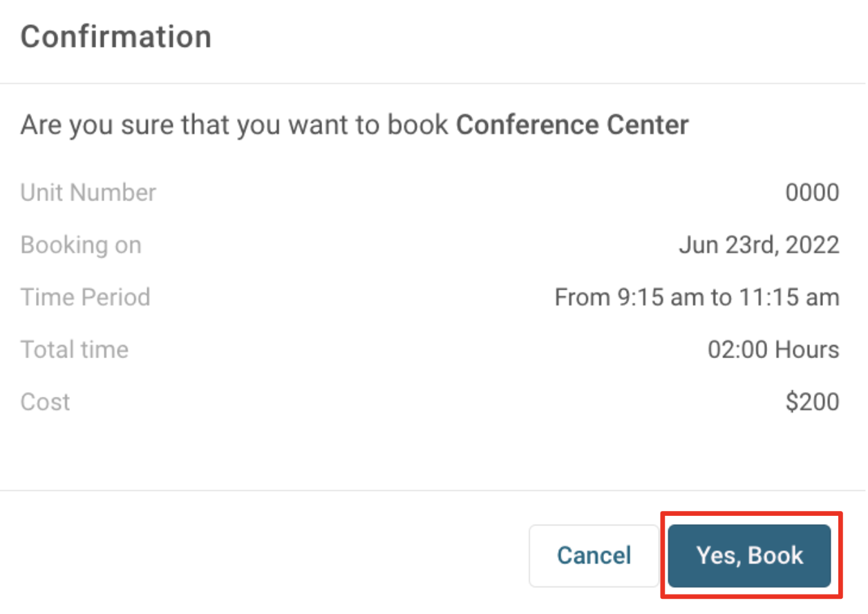The height and width of the screenshot is (614, 868).
Task: Select the Total time label
Action: (x=75, y=349)
